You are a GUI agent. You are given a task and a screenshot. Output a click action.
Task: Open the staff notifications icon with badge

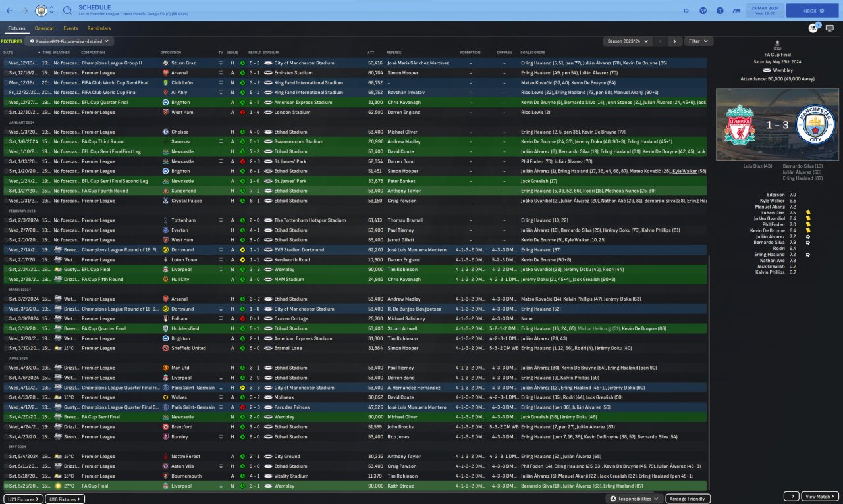pos(813,28)
